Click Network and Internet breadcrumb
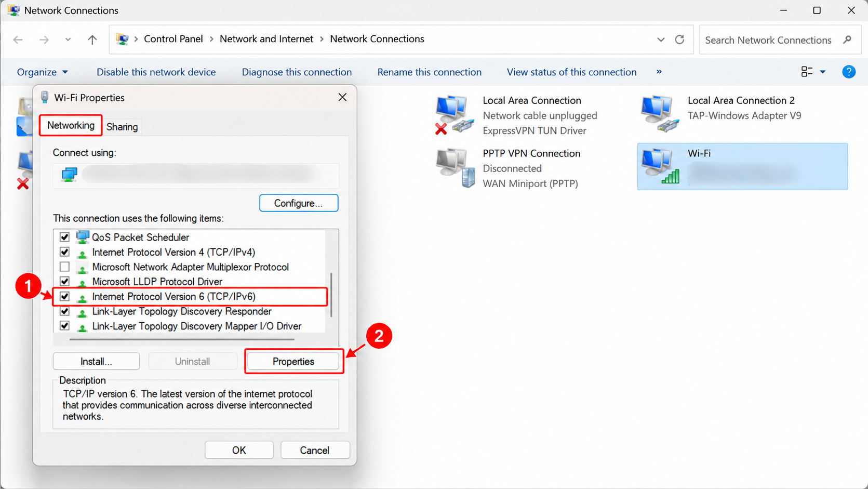 tap(266, 39)
